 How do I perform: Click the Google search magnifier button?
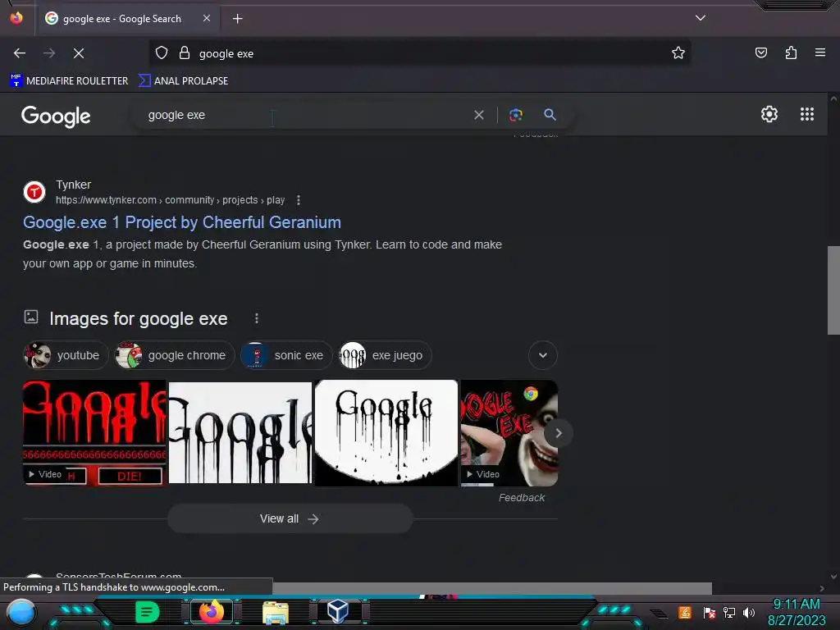550,115
